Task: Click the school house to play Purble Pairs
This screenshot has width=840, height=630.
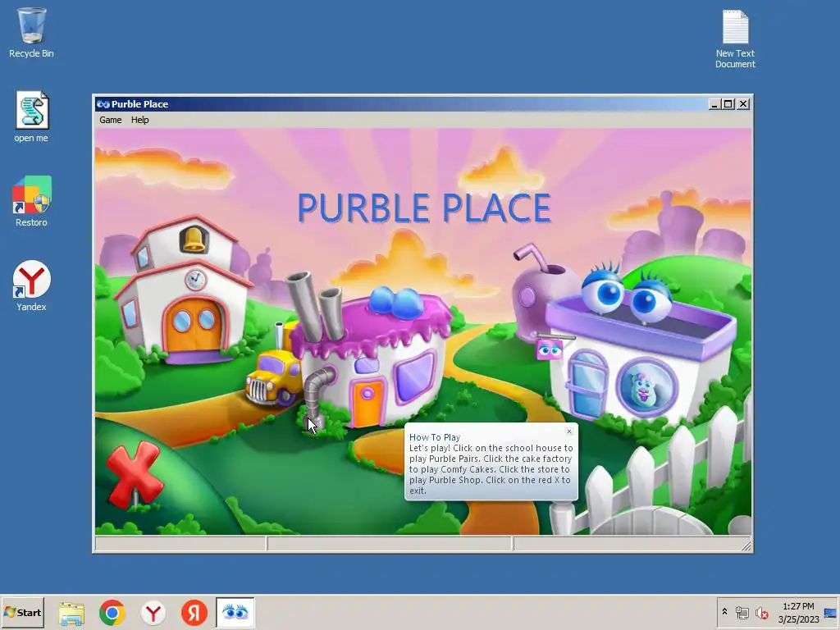Action: [182, 290]
